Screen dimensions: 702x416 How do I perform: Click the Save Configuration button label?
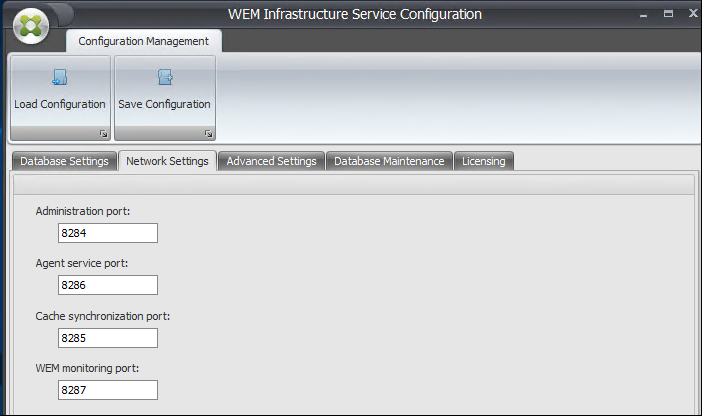tap(164, 104)
